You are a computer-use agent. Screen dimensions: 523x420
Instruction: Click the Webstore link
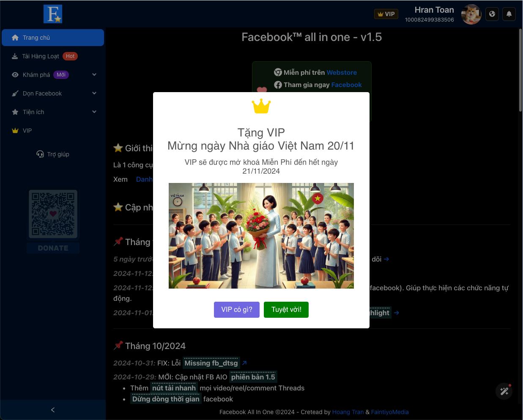pyautogui.click(x=342, y=73)
